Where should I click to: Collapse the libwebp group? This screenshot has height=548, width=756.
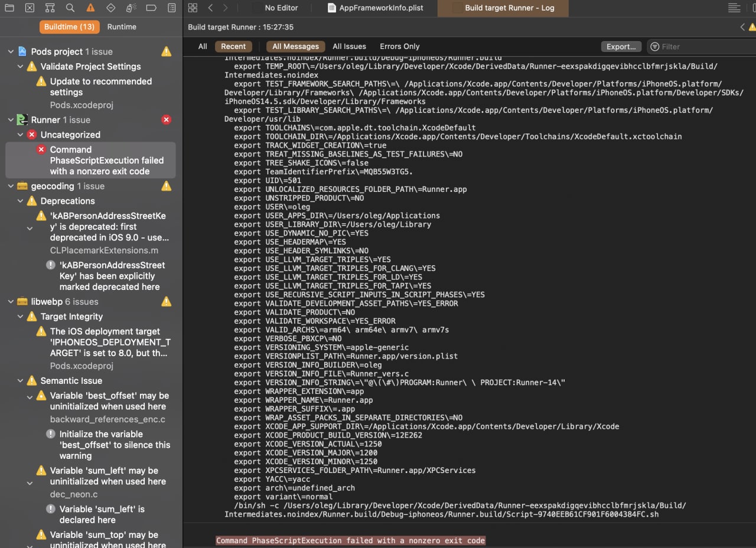click(11, 302)
